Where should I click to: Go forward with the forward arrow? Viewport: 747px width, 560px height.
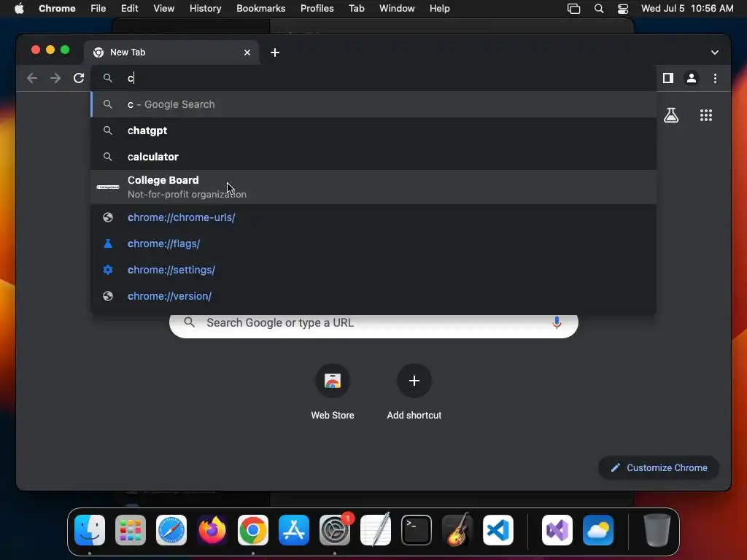55,78
